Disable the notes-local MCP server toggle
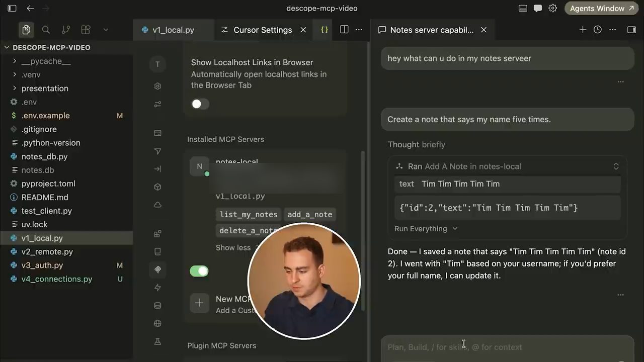Screen dimensions: 644x362 [199, 271]
